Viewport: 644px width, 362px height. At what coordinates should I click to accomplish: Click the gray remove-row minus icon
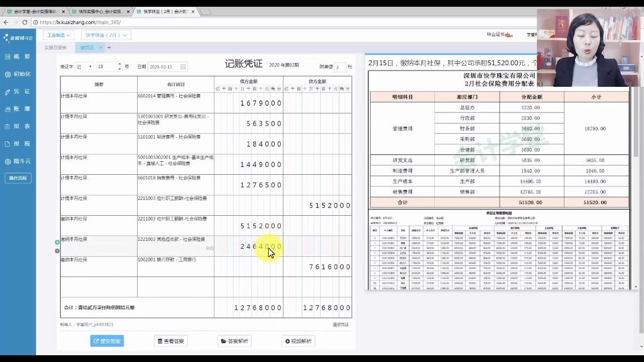57,251
